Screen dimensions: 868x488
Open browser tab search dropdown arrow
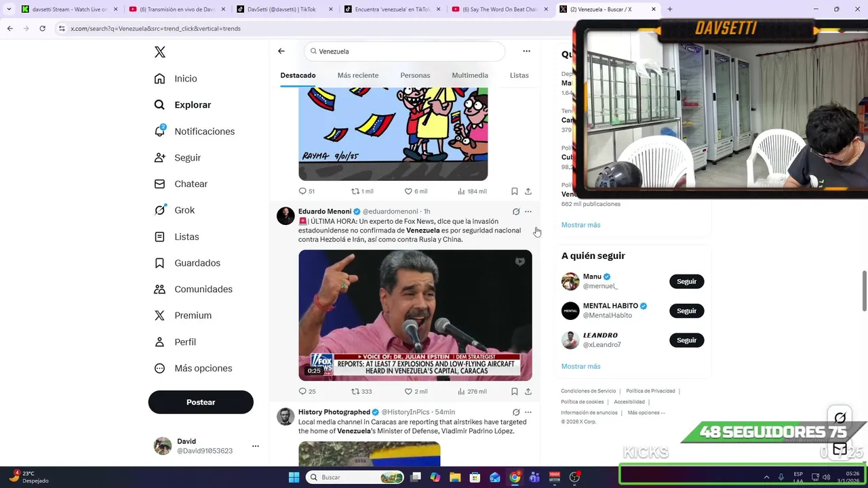(8, 9)
